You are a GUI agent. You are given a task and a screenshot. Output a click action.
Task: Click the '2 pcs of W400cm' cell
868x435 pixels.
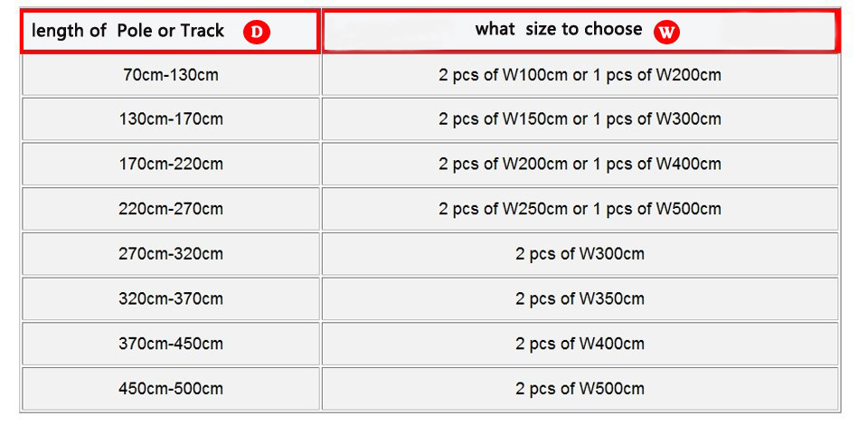[580, 343]
